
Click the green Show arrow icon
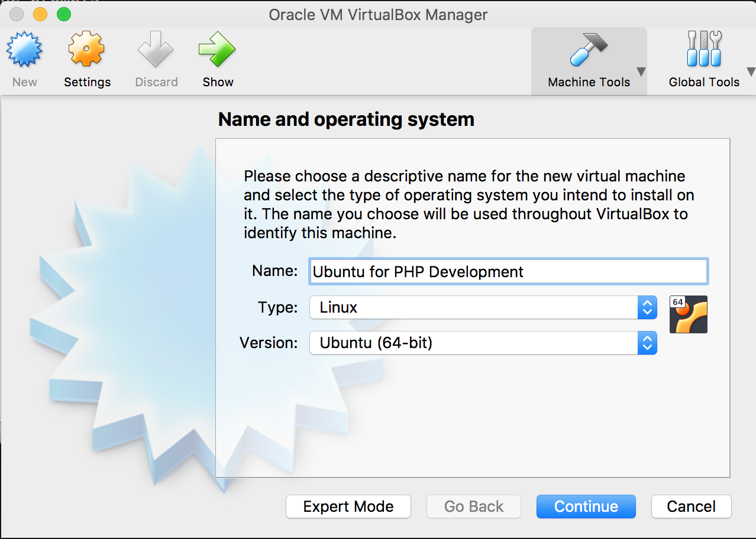218,50
